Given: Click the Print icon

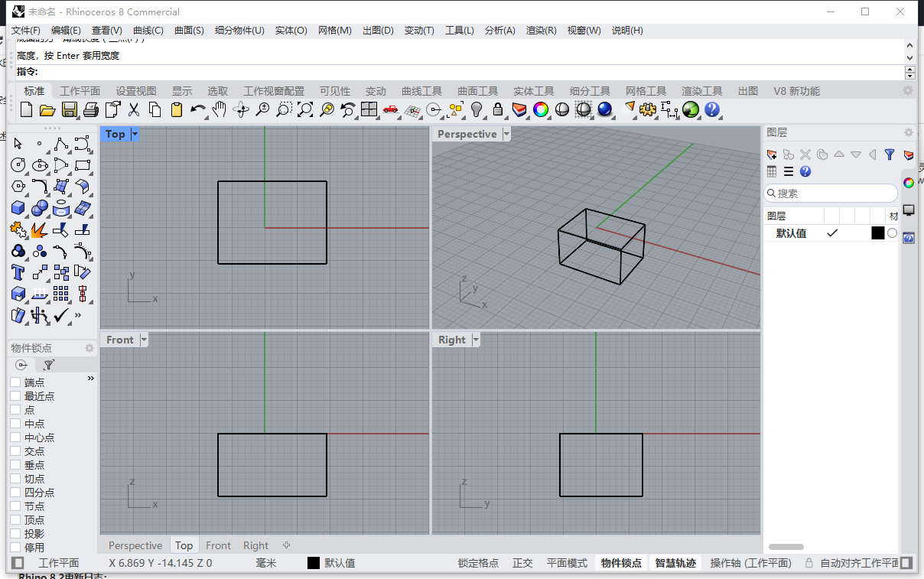Looking at the screenshot, I should point(90,109).
